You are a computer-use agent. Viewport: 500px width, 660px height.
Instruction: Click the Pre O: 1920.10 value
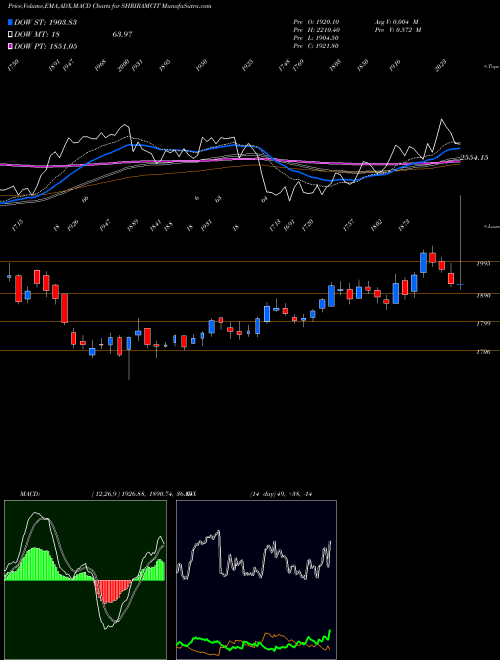point(317,22)
